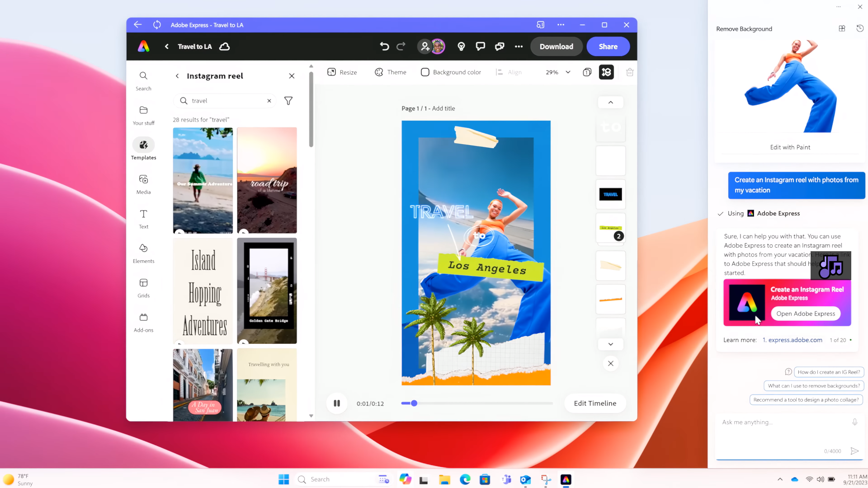
Task: Open the Align dropdown
Action: pos(509,72)
